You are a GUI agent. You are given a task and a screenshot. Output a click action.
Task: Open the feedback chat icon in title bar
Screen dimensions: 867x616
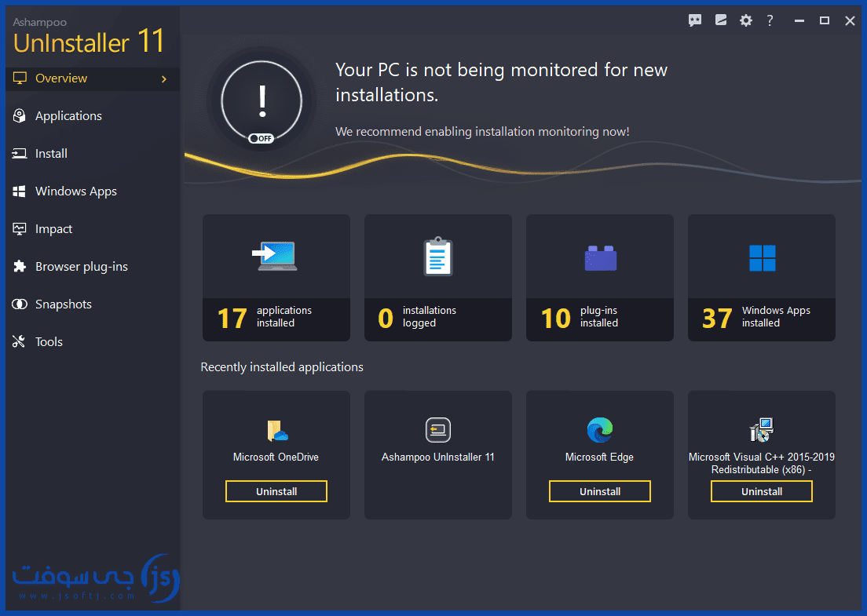click(695, 20)
